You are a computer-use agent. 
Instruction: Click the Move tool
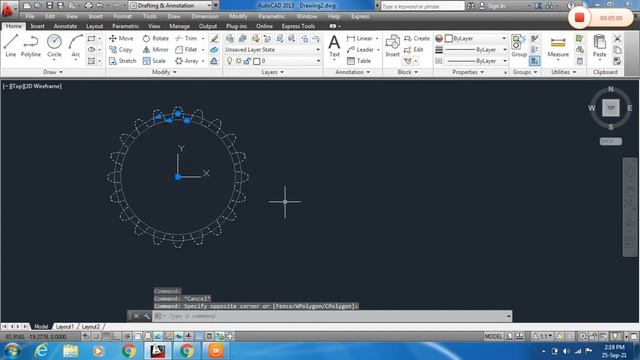point(121,38)
